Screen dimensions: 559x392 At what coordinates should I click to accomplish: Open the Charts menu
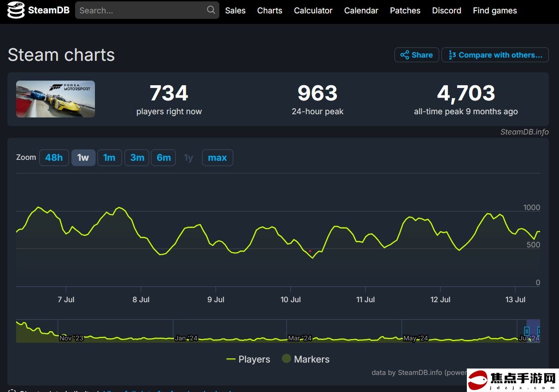[x=270, y=11]
